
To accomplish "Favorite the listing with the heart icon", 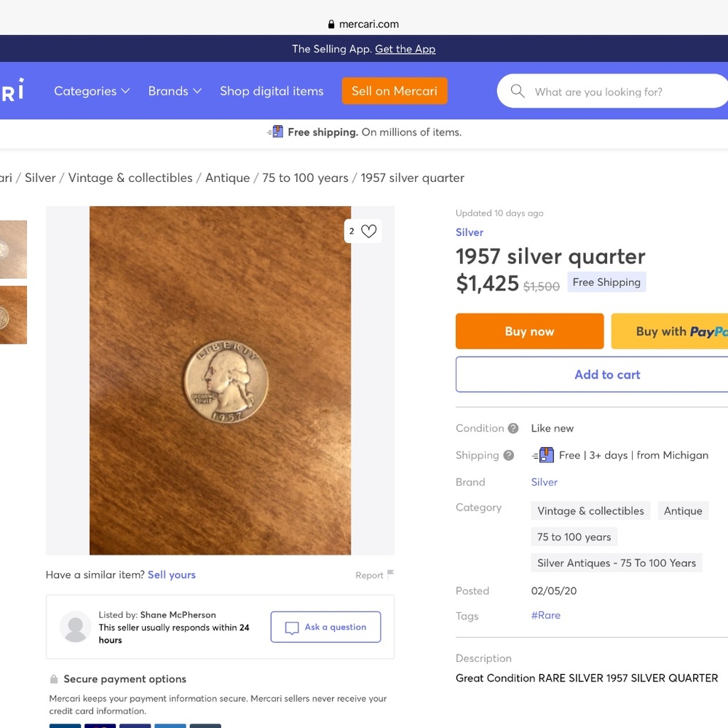I will (x=368, y=231).
